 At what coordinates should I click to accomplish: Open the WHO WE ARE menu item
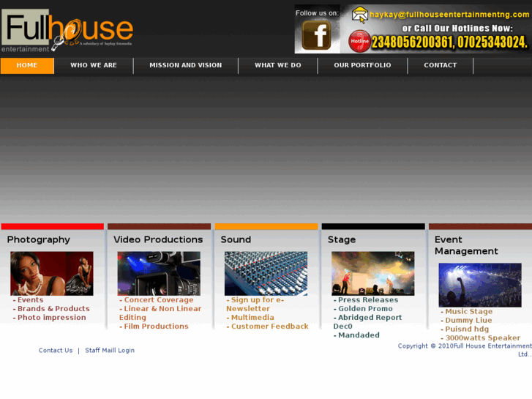(94, 65)
